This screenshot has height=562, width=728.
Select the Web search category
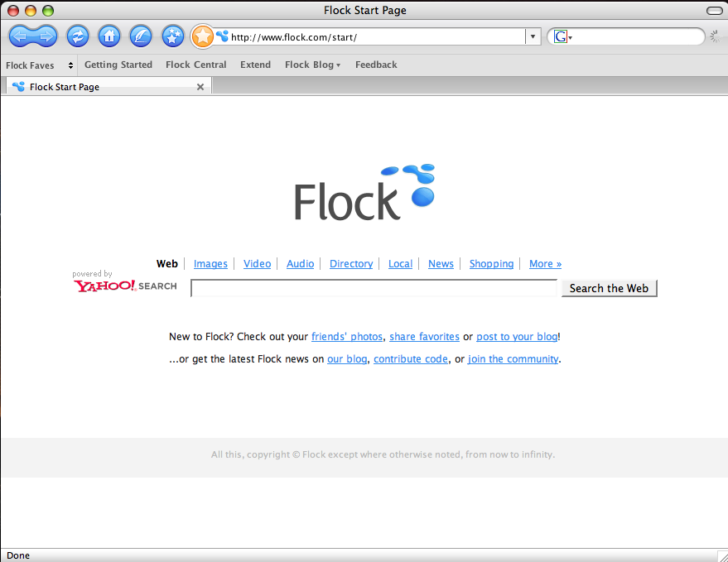(x=167, y=263)
